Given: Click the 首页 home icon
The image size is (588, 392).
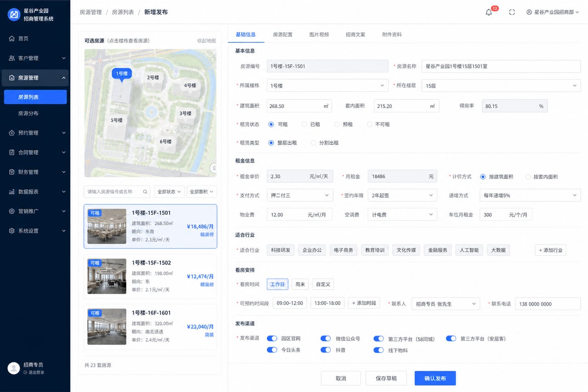Looking at the screenshot, I should 12,39.
